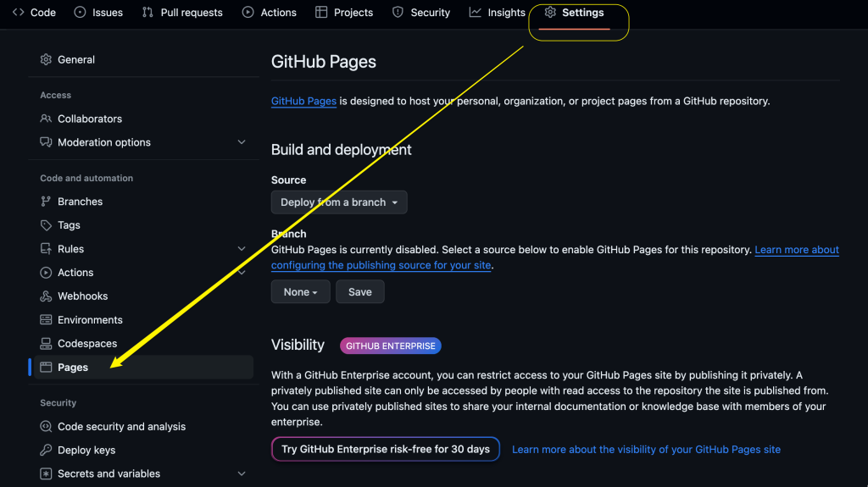Click the Code and automation section label
Viewport: 868px width, 487px height.
[86, 178]
